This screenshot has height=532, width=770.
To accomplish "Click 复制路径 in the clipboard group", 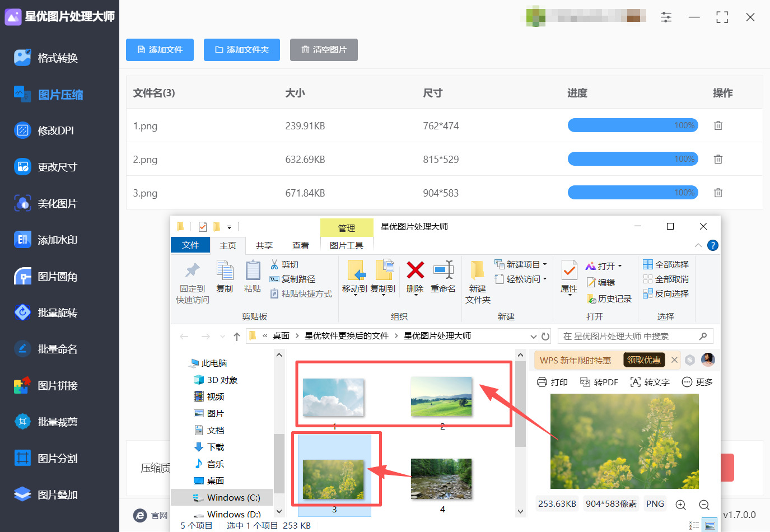I will [292, 279].
